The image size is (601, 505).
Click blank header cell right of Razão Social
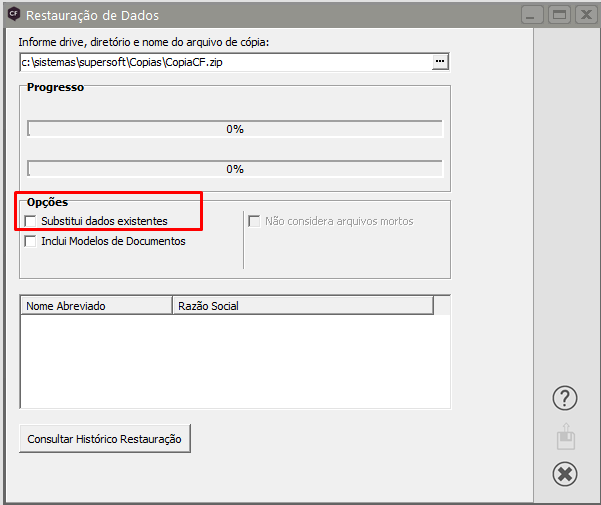click(442, 305)
